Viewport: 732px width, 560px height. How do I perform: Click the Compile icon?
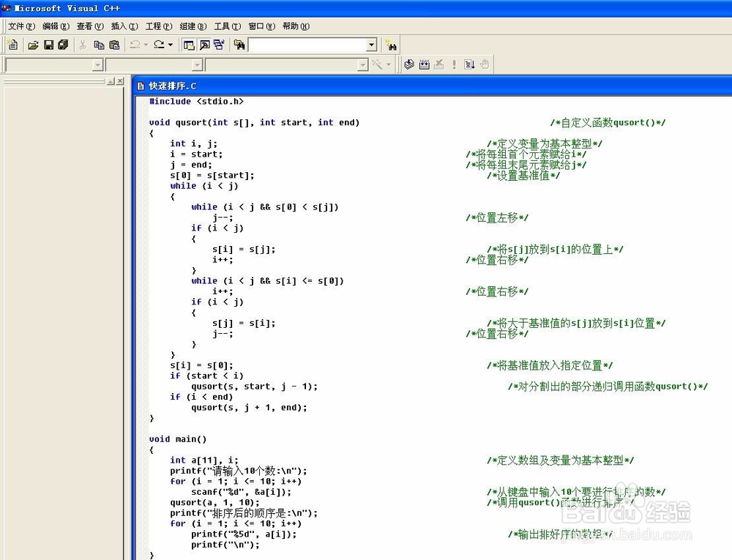point(409,64)
